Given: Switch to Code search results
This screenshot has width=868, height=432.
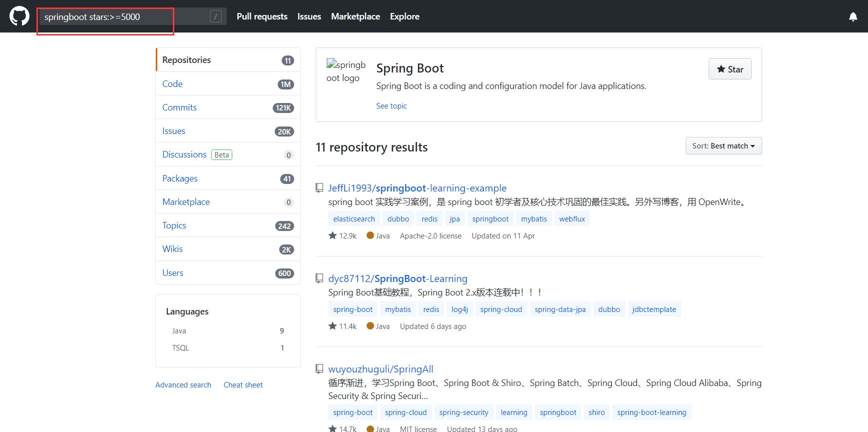Looking at the screenshot, I should point(172,84).
